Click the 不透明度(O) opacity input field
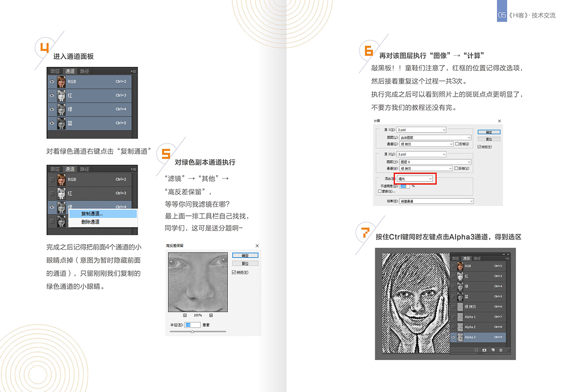Image resolution: width=573 pixels, height=392 pixels. coord(405,186)
